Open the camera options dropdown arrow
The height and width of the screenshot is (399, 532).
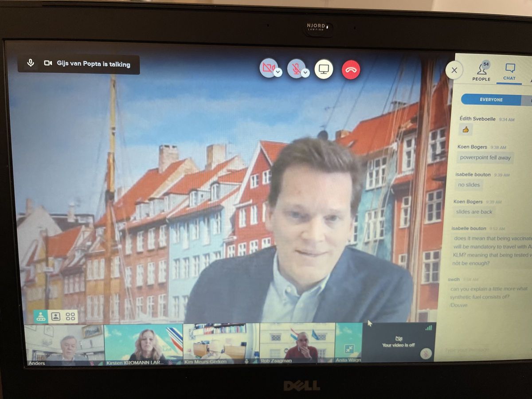[x=278, y=73]
